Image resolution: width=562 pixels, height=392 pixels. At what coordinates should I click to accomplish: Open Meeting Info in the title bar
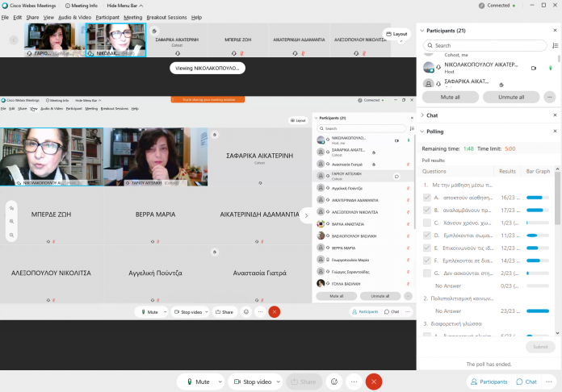[81, 5]
